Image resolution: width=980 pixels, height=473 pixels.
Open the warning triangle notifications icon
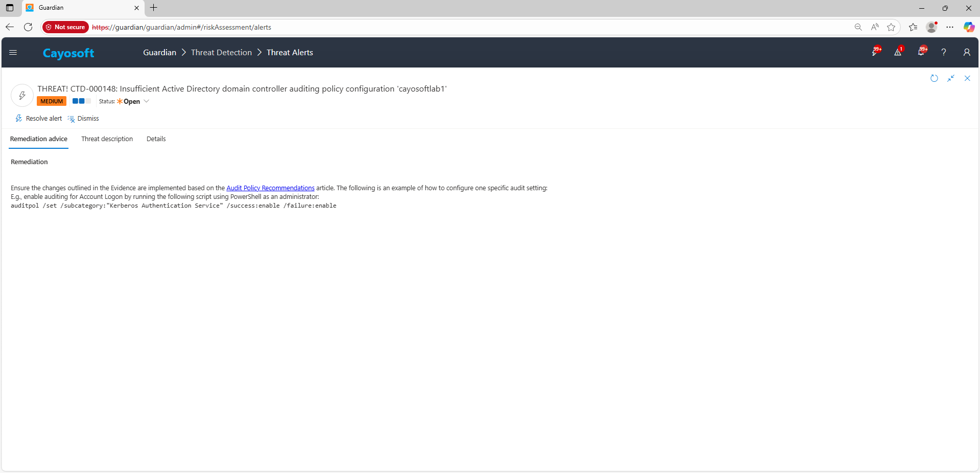click(898, 52)
